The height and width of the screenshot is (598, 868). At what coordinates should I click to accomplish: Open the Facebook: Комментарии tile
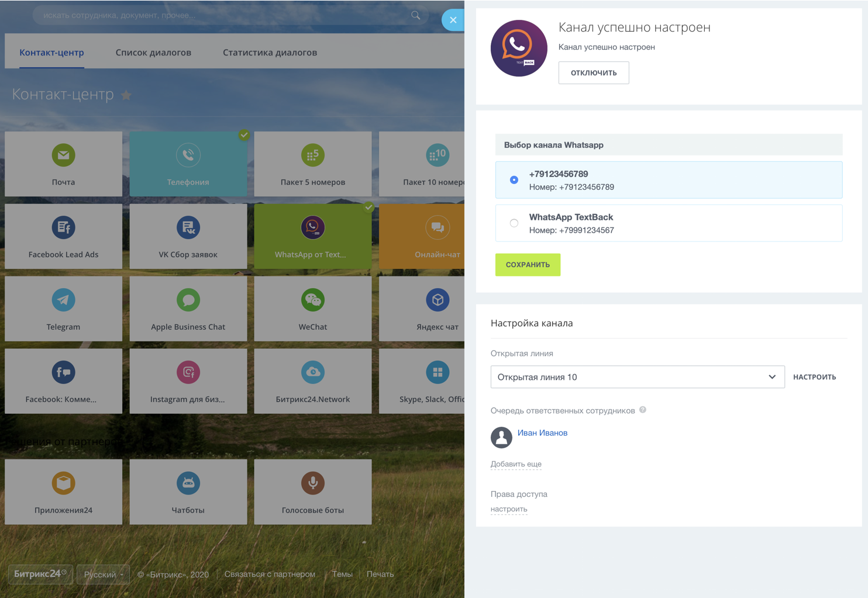click(x=63, y=381)
